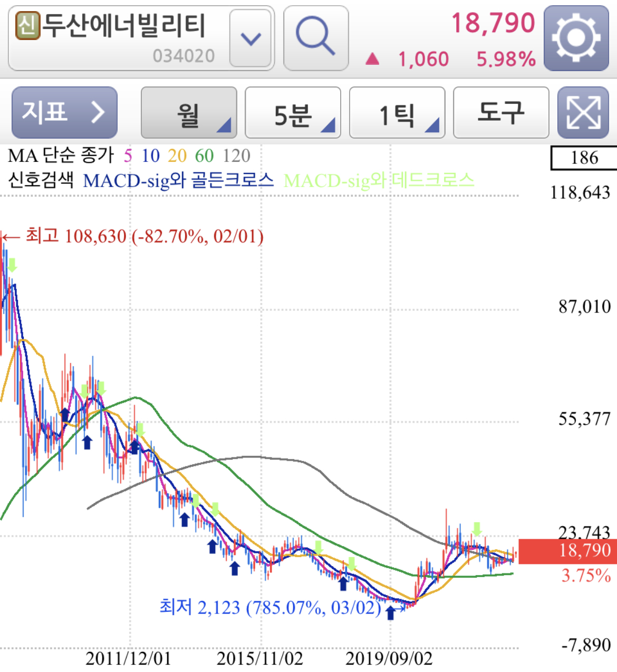Click the MA 단순 종가 legend label
The width and height of the screenshot is (617, 672).
61,155
